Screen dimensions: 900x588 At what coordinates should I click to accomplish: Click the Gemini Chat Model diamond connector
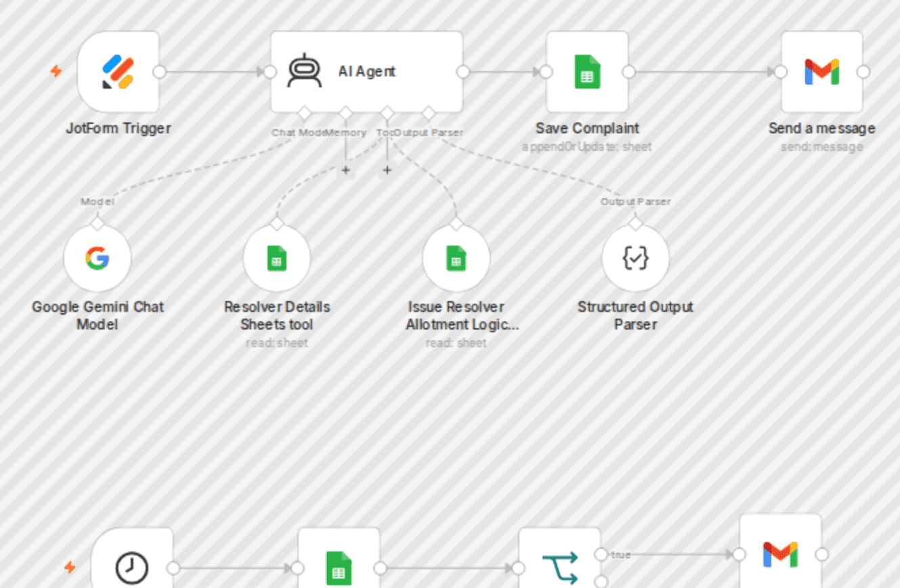pos(98,223)
